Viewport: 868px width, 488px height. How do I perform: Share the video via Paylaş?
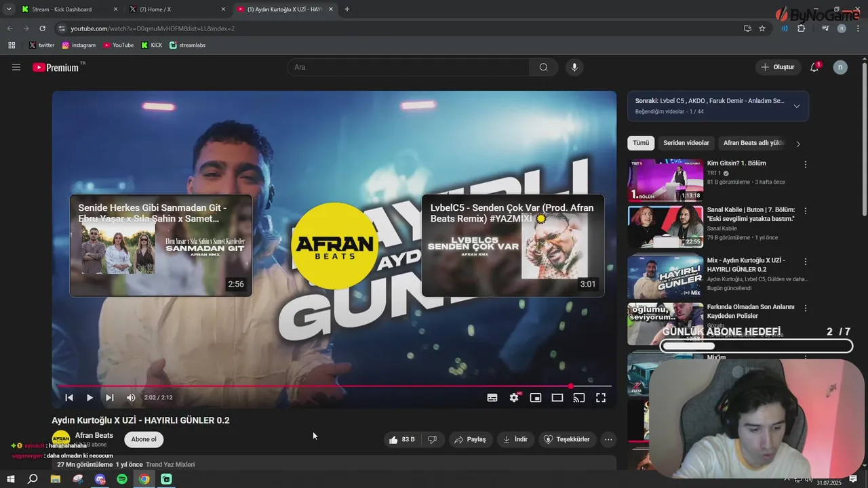(x=470, y=439)
